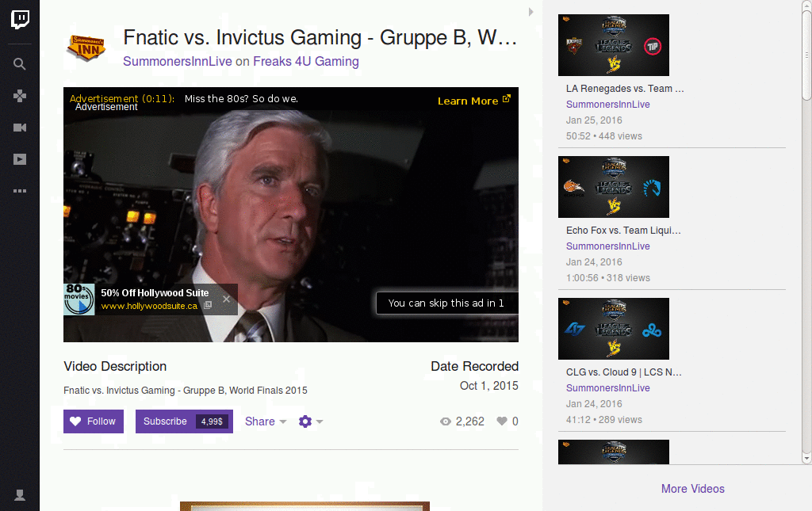Click the '2,262' view count
Image resolution: width=812 pixels, height=511 pixels.
click(469, 421)
